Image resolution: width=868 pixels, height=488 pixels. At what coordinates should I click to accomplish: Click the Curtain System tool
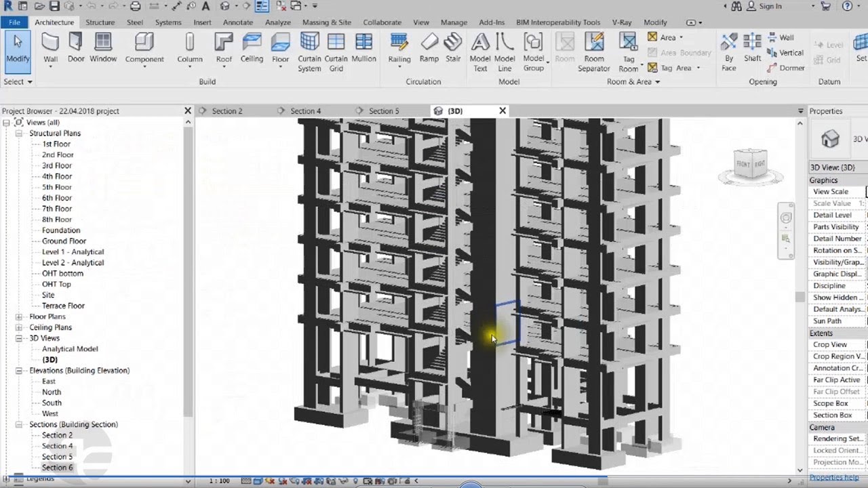click(x=309, y=52)
